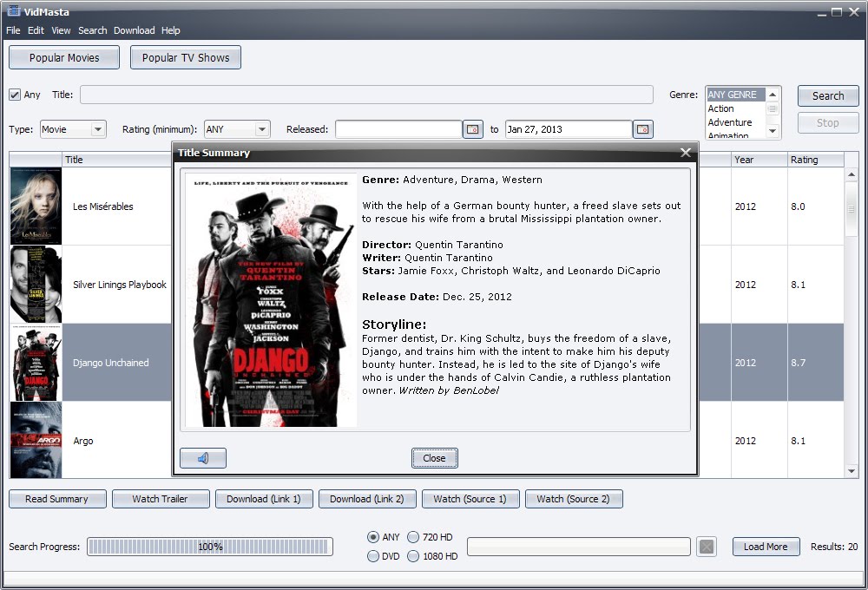
Task: Click the Jan 27, 2013 date field
Action: [x=569, y=129]
